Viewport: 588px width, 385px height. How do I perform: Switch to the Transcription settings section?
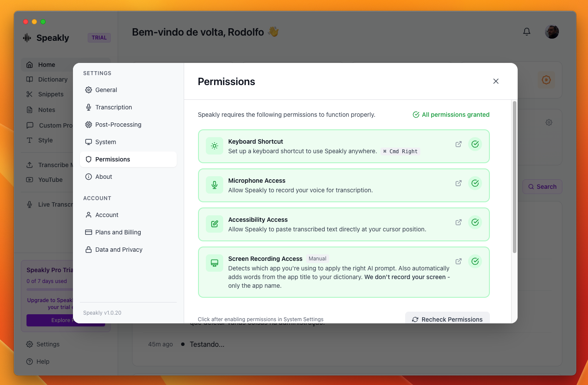(x=113, y=107)
